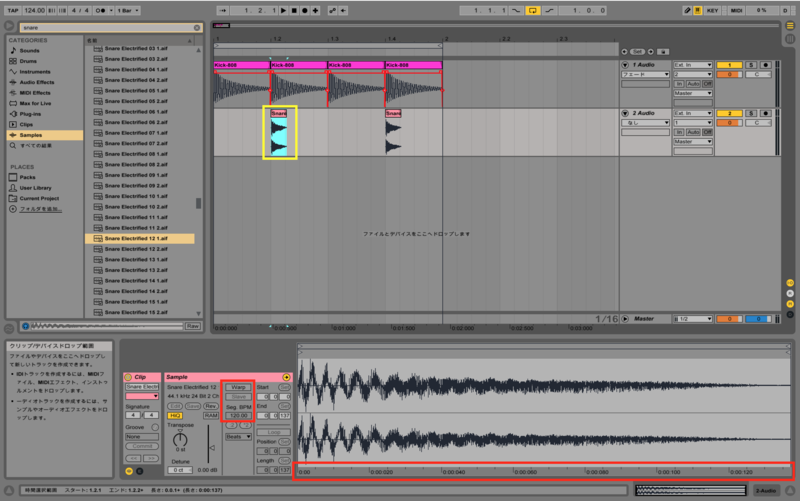Solo the 1 Audio track

[751, 65]
